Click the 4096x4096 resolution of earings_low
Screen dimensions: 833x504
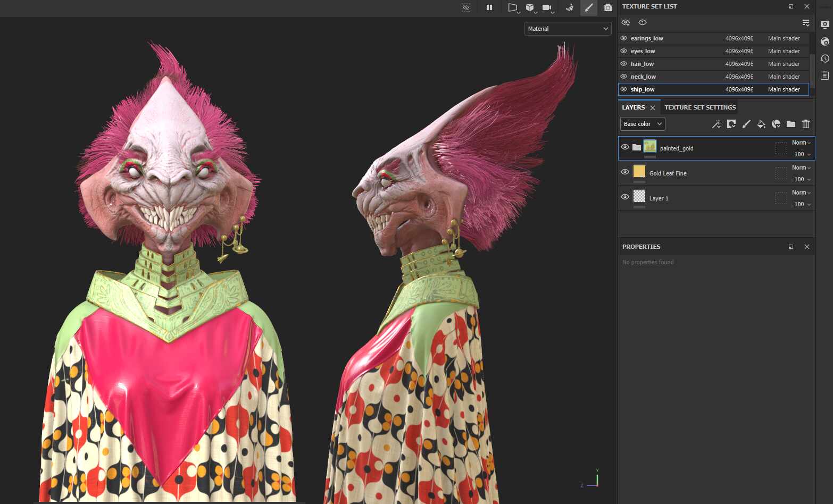[x=739, y=38]
